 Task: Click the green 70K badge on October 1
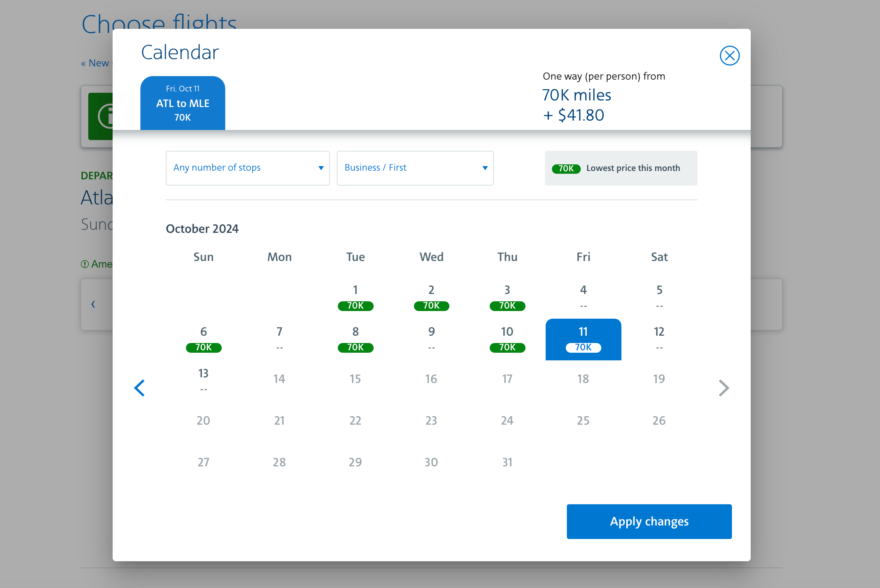355,305
